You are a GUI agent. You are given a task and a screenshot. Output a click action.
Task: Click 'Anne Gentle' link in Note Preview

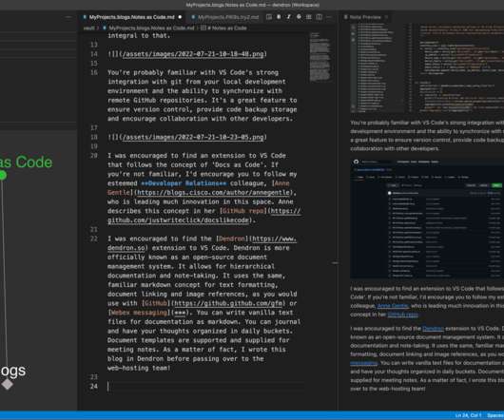click(393, 306)
